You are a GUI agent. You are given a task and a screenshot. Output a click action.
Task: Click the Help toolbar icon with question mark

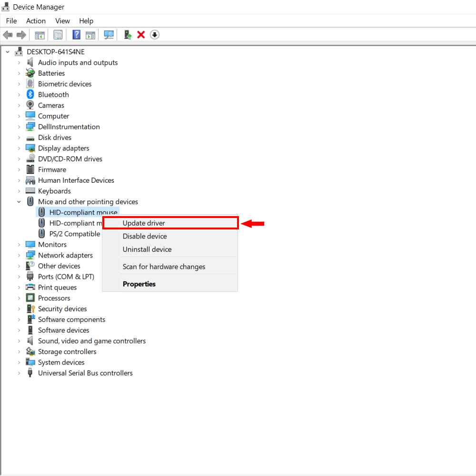coord(76,34)
